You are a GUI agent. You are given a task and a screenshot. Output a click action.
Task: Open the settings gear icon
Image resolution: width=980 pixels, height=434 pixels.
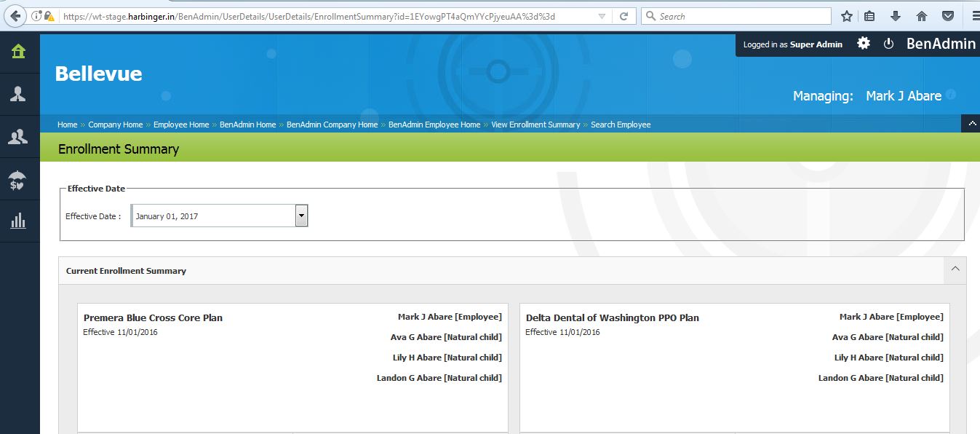(864, 44)
